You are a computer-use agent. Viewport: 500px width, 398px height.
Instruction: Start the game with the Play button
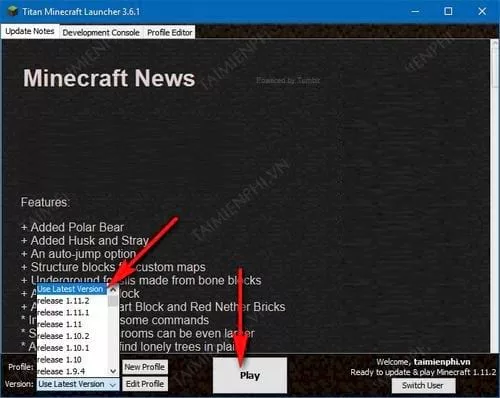pyautogui.click(x=250, y=375)
